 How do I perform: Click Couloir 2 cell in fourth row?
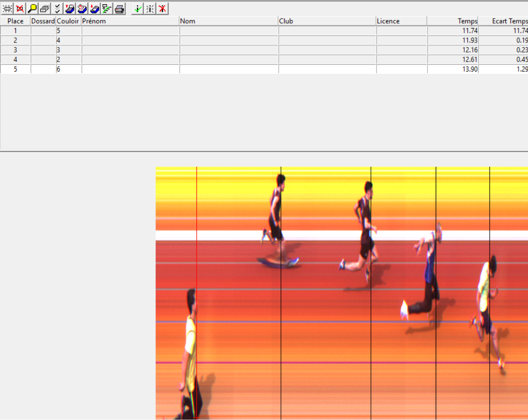pyautogui.click(x=69, y=59)
